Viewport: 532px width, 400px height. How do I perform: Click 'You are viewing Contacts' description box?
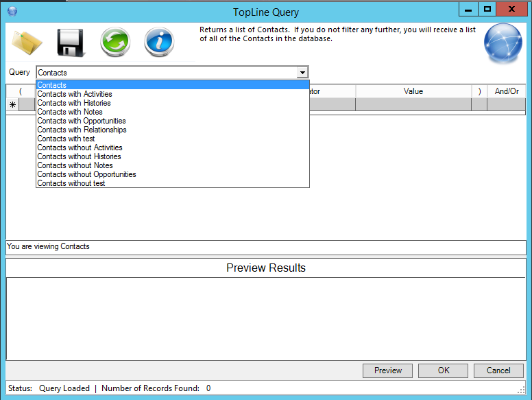point(266,248)
